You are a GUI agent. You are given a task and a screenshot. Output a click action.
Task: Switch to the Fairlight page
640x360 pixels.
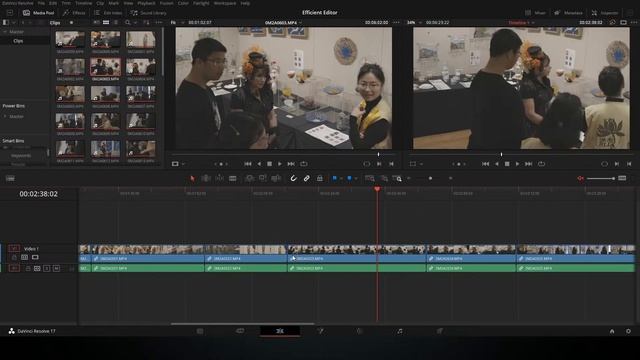point(400,331)
